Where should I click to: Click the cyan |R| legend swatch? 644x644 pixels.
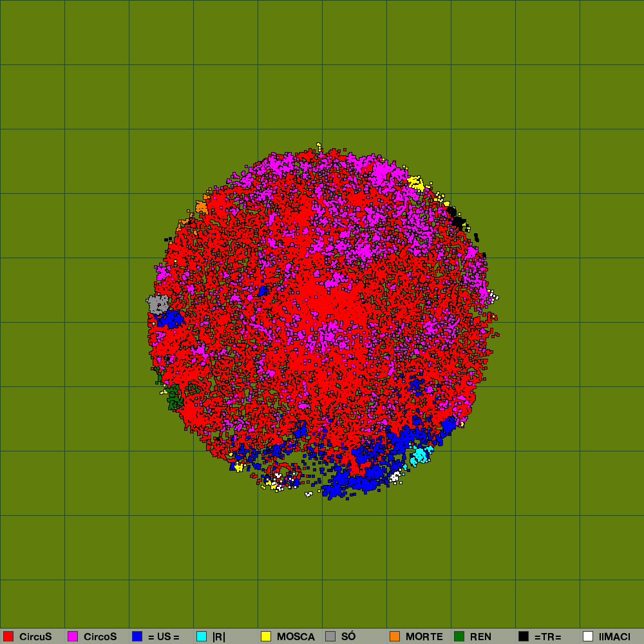pos(202,636)
